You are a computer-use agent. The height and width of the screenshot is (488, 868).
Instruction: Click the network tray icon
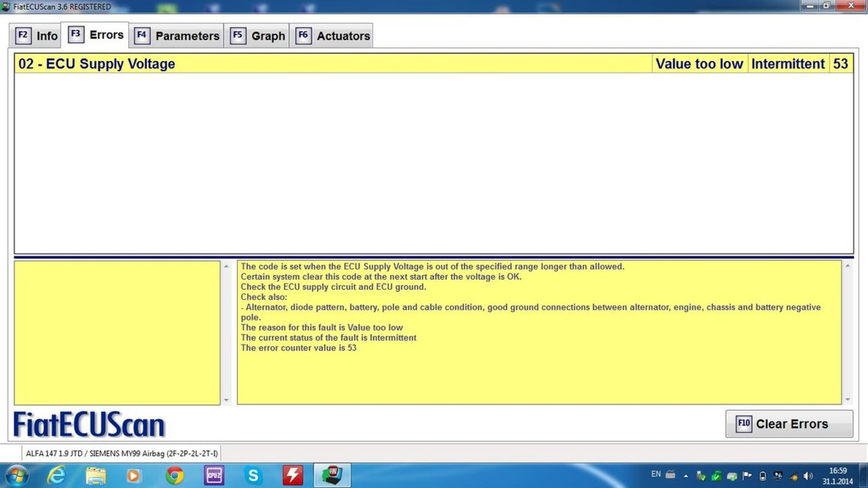tap(778, 476)
